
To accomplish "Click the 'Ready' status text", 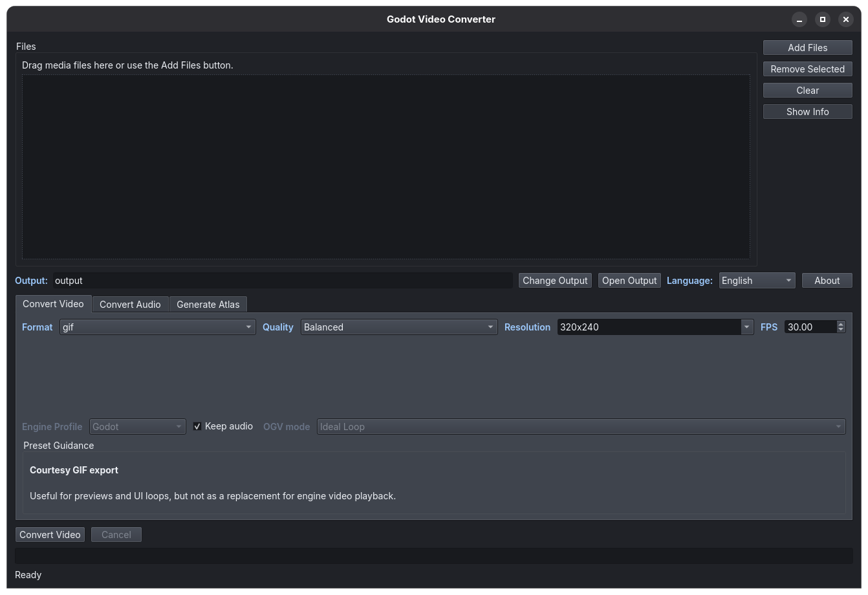I will [x=28, y=575].
